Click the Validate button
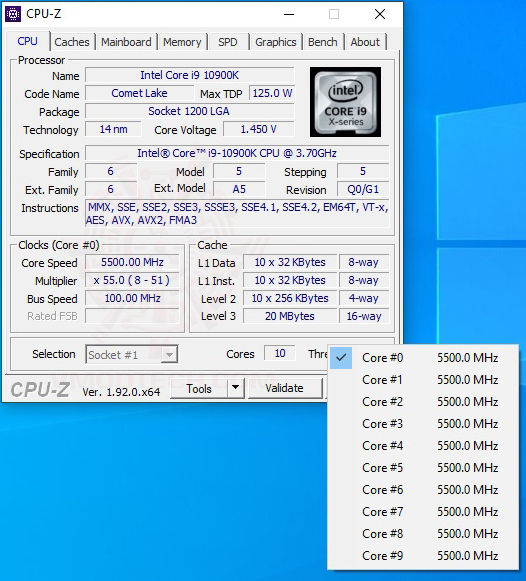The height and width of the screenshot is (581, 526). [284, 388]
